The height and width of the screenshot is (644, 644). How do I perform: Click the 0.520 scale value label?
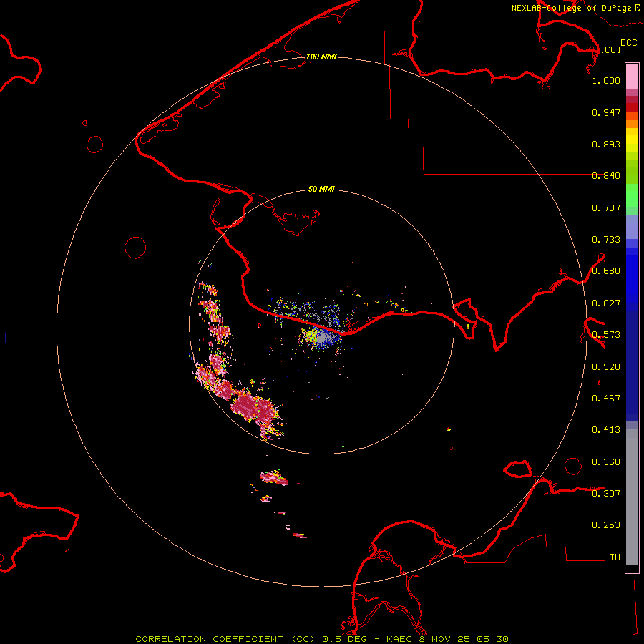pyautogui.click(x=606, y=366)
